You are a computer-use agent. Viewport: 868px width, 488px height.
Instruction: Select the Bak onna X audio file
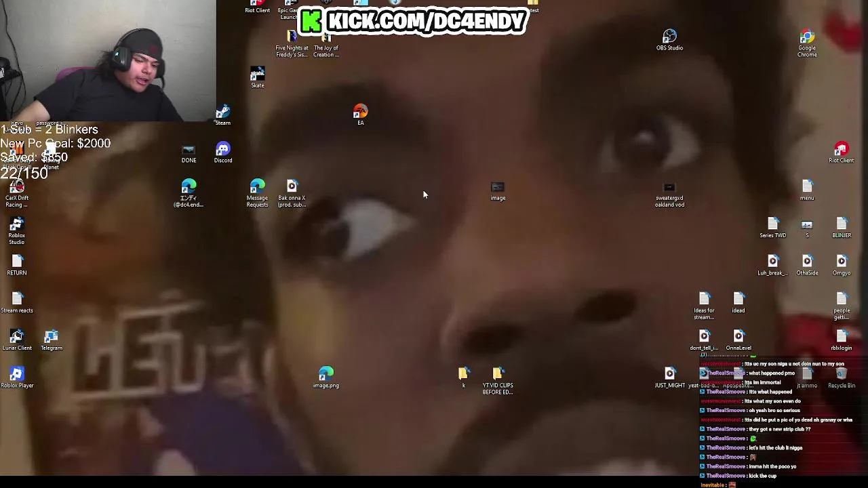click(x=292, y=193)
